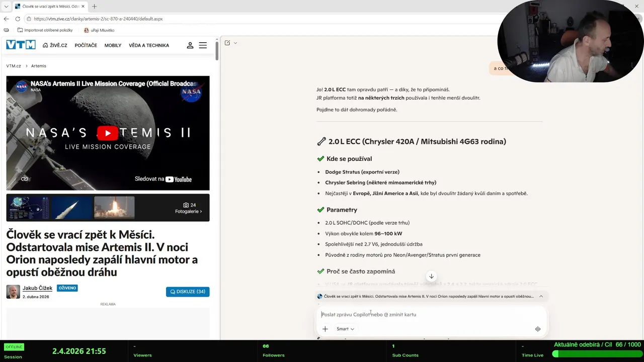Click the NASA channel avatar in video

click(x=22, y=86)
